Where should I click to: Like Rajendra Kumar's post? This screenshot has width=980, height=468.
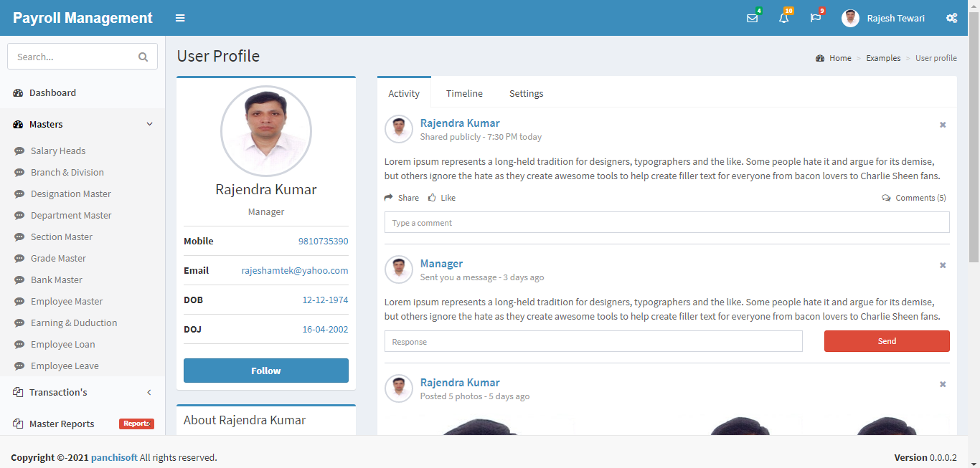(x=442, y=198)
